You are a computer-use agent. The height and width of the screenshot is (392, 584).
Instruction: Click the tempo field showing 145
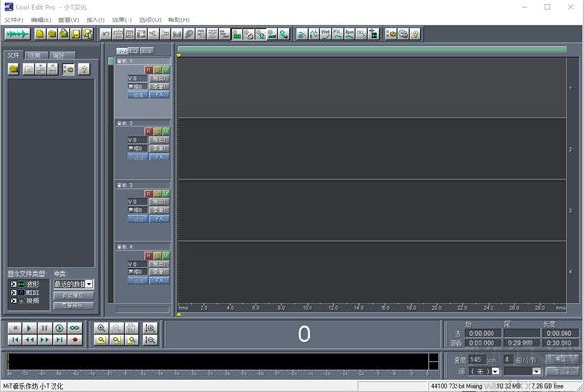coord(477,360)
